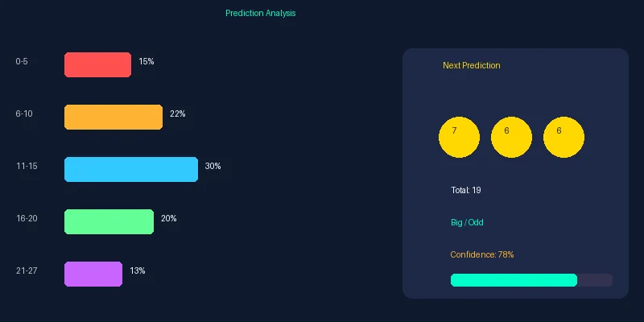Click the 13% percentage label

[137, 270]
